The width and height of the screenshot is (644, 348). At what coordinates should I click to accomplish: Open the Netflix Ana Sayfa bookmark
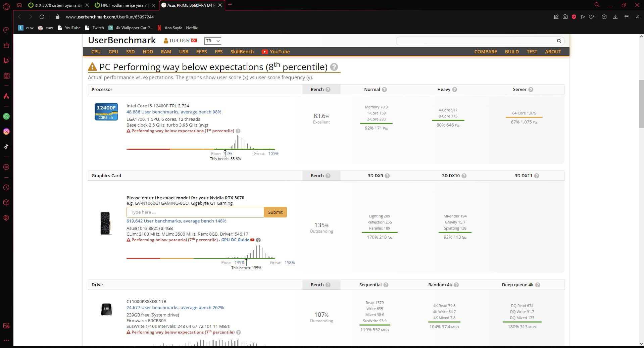click(178, 28)
